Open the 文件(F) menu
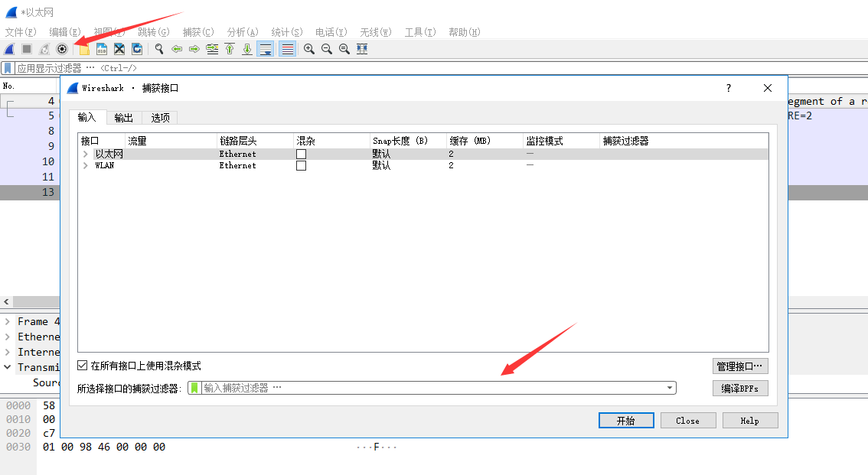868x475 pixels. coord(21,32)
